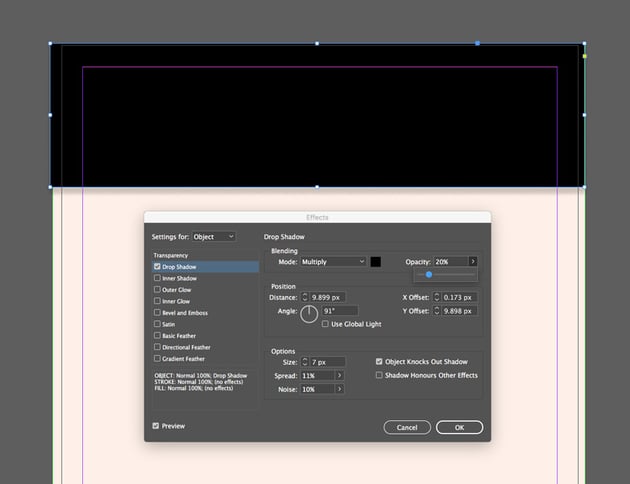Click the Distance stepper arrows
The height and width of the screenshot is (484, 630).
point(305,297)
